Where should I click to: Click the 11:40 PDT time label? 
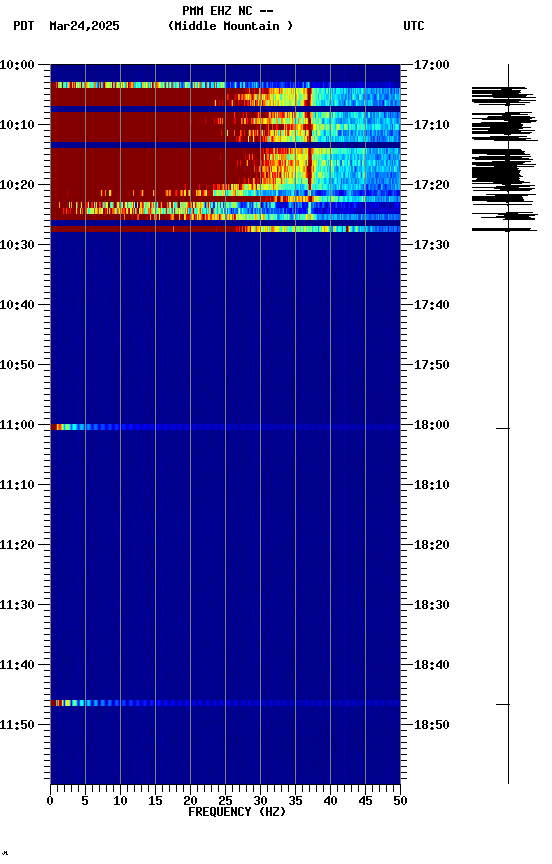(x=17, y=665)
